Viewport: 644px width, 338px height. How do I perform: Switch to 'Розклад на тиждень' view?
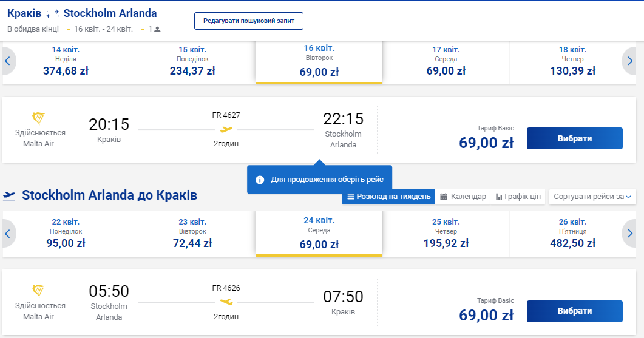click(x=388, y=197)
